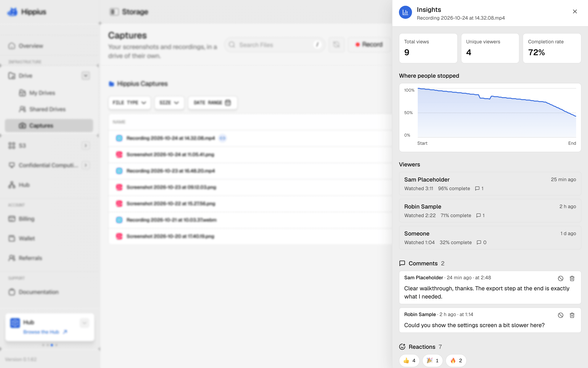
Task: Click comment count icon in Someone viewer row
Action: click(479, 242)
